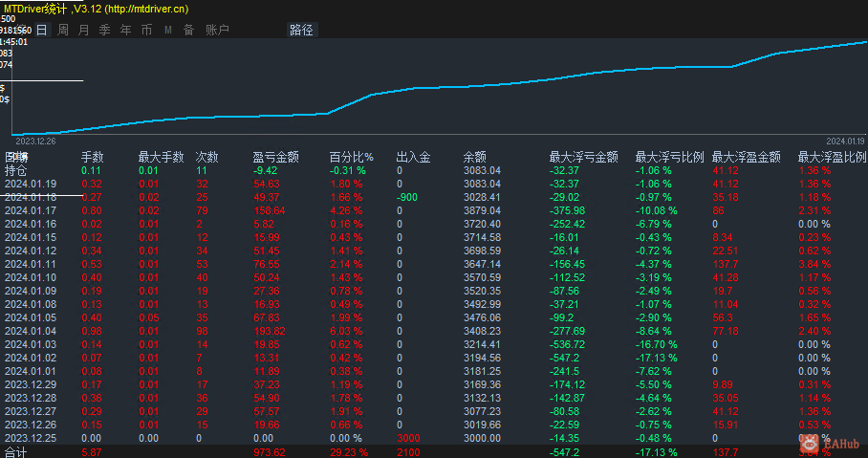Open the 账户 (account) tab
868x458 pixels.
[217, 30]
